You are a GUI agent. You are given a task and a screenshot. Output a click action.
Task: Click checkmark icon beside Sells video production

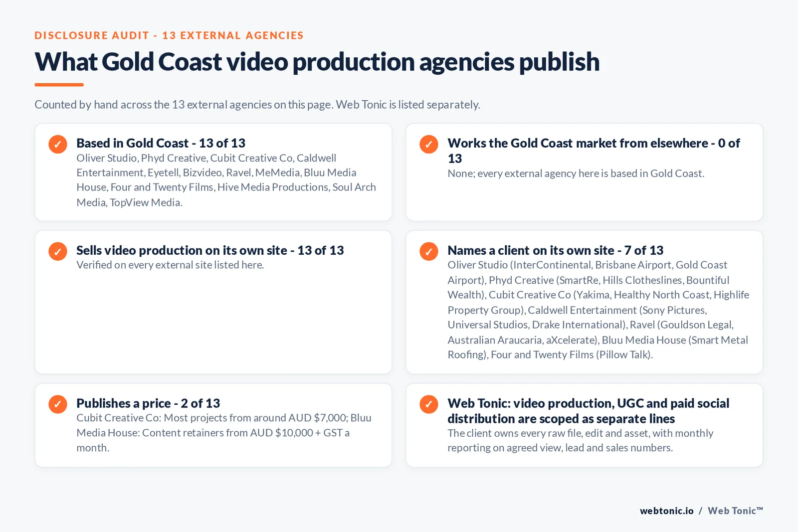(x=58, y=251)
